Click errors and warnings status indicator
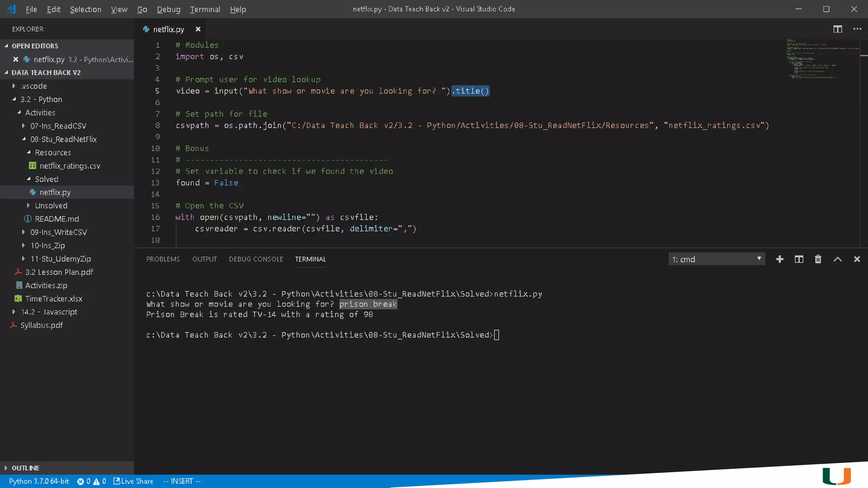This screenshot has height=488, width=868. (x=91, y=481)
